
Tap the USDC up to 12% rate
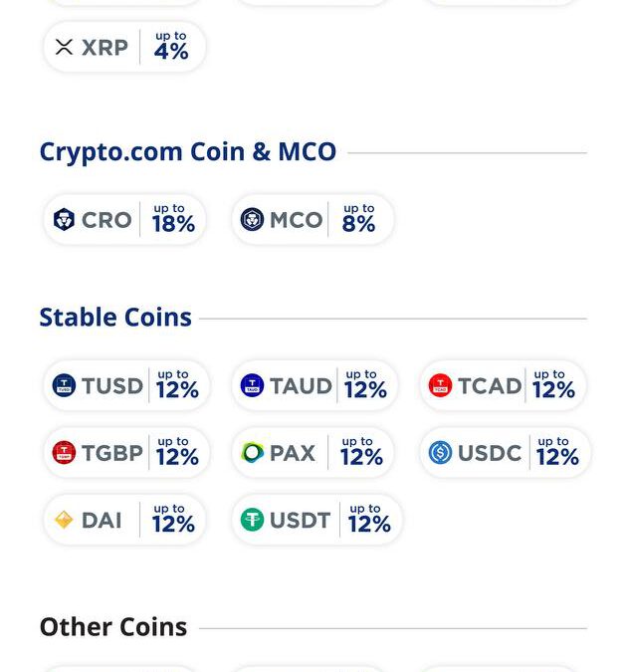click(x=556, y=453)
